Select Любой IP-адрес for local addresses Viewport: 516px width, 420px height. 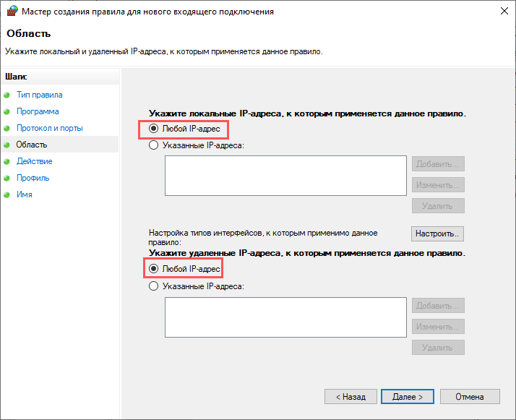pyautogui.click(x=153, y=129)
